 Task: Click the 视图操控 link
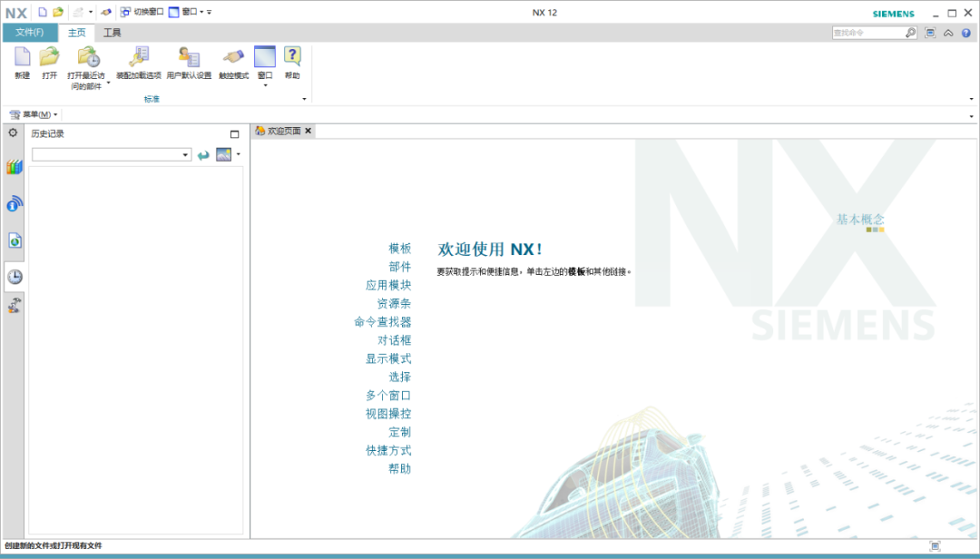(x=388, y=413)
